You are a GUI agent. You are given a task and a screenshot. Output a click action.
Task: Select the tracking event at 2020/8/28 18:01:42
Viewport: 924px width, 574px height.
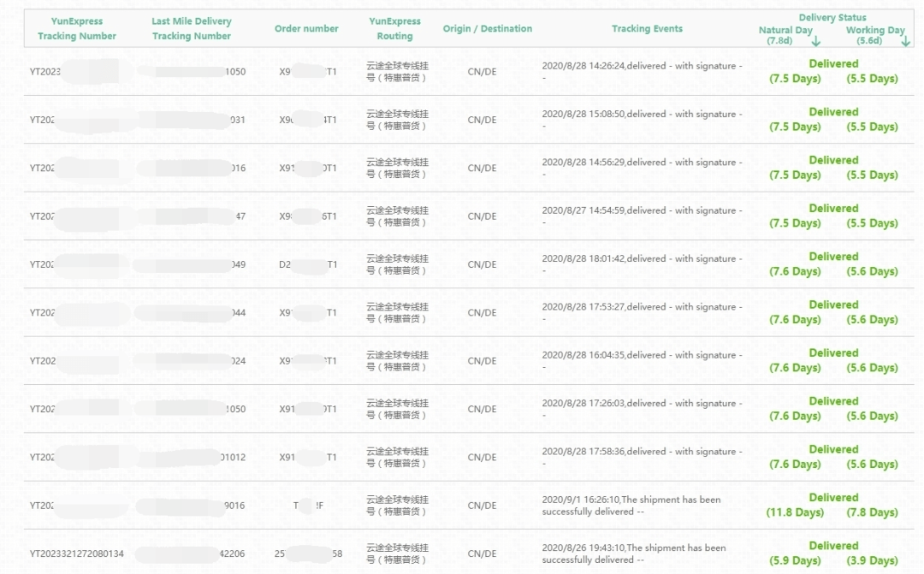click(642, 264)
